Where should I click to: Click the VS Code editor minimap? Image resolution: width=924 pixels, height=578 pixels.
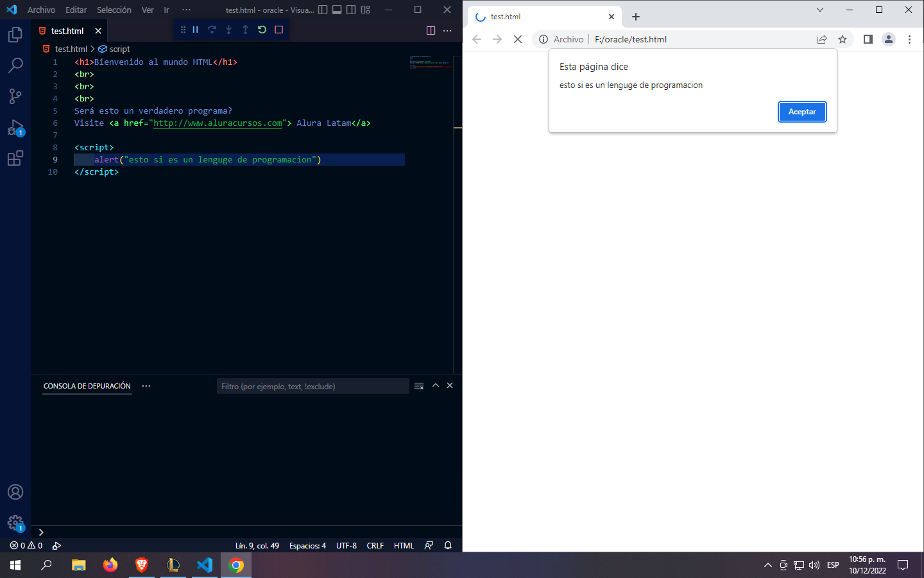click(431, 62)
